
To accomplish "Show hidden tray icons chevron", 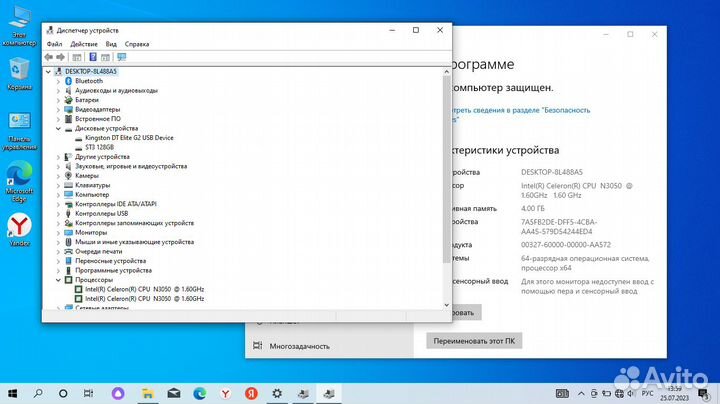I will [x=581, y=393].
